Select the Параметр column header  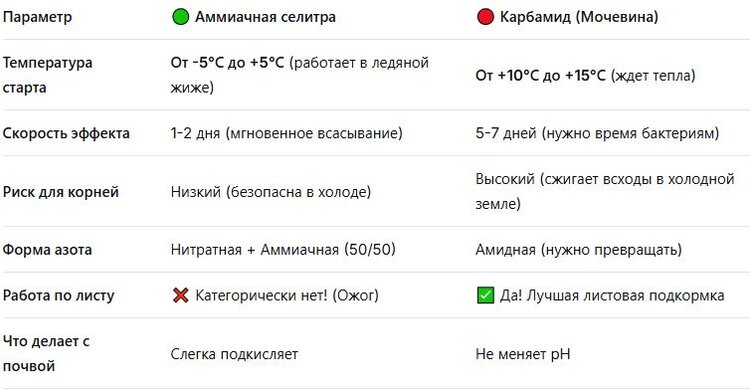click(37, 17)
